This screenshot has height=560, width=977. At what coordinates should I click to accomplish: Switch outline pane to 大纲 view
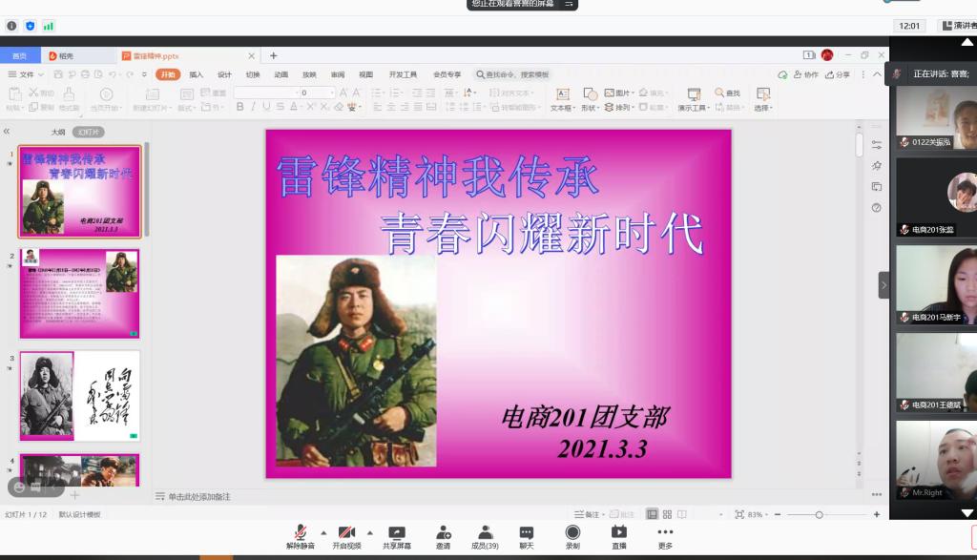(58, 132)
